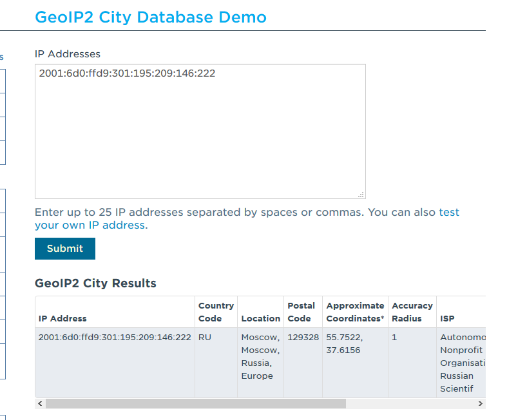This screenshot has width=527, height=420.
Task: Click the 'GeoIP2 City Results' heading
Action: click(95, 283)
